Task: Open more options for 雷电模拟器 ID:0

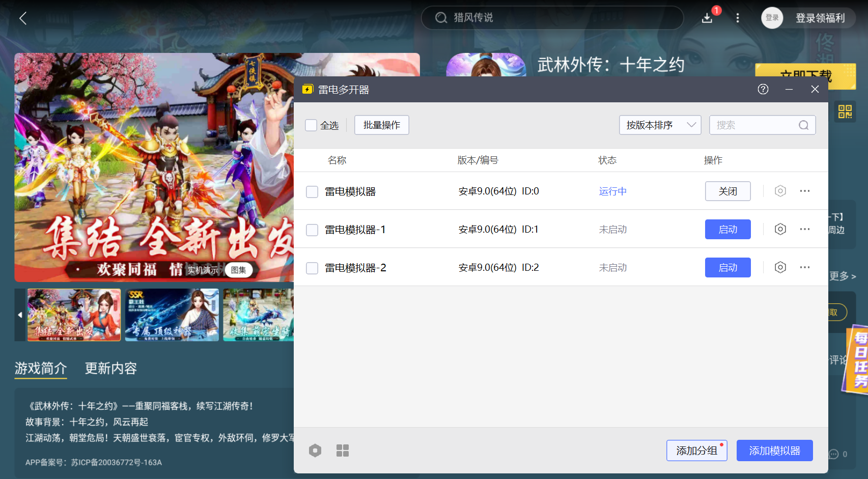Action: tap(804, 191)
